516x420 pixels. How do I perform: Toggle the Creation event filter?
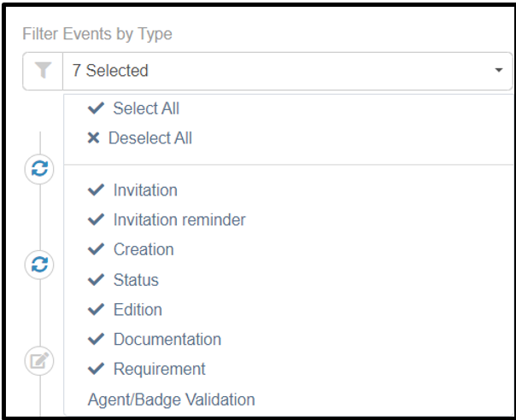tap(143, 249)
